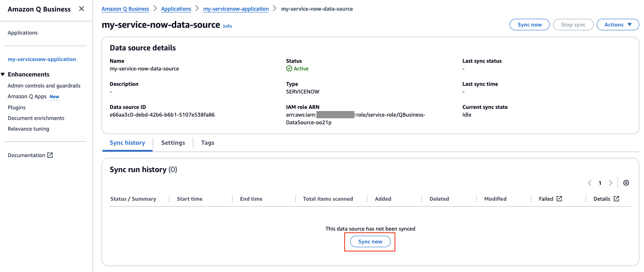
Task: Click the Modified column header
Action: 495,199
